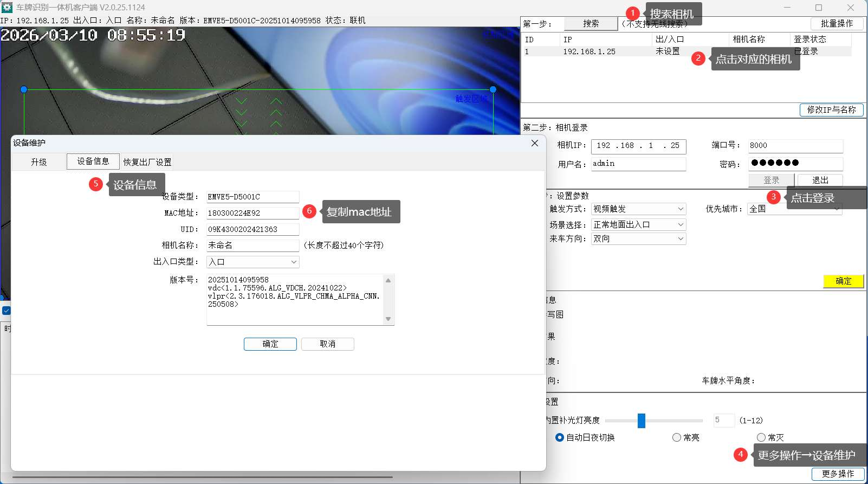The height and width of the screenshot is (484, 868).
Task: Click the 用户名 input field
Action: point(639,164)
